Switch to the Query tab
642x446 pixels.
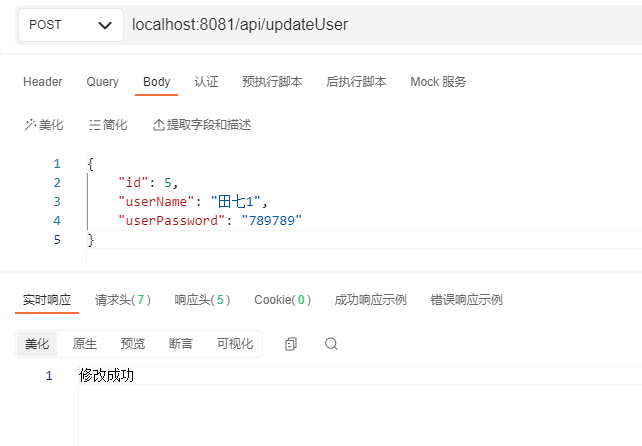102,82
